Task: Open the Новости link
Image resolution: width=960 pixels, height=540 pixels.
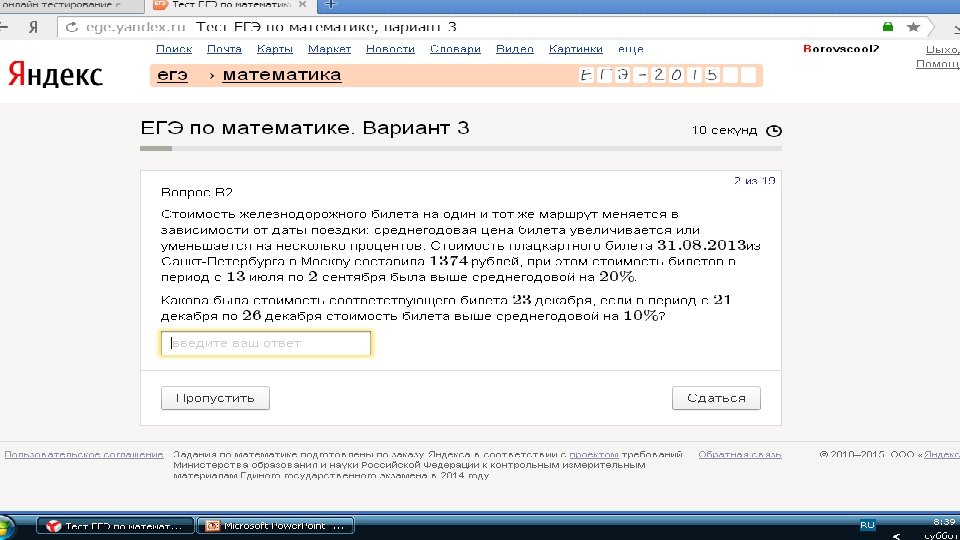Action: click(x=390, y=49)
